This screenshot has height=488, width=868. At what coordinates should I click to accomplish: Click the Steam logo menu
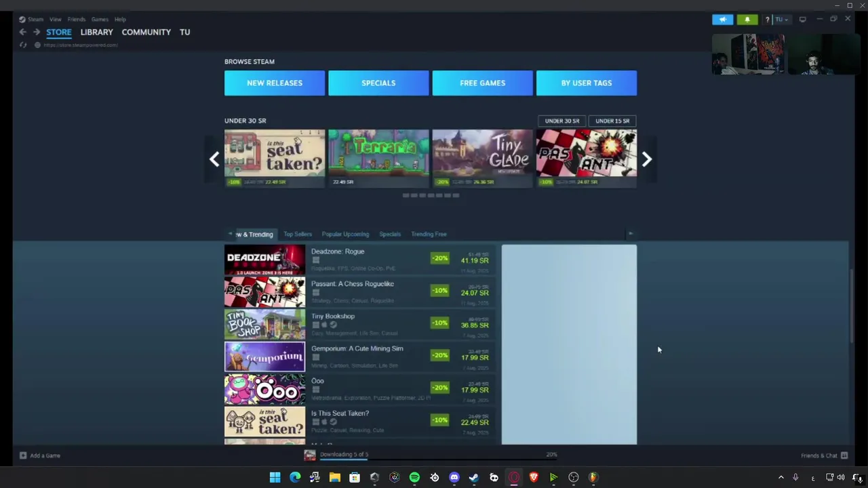32,19
